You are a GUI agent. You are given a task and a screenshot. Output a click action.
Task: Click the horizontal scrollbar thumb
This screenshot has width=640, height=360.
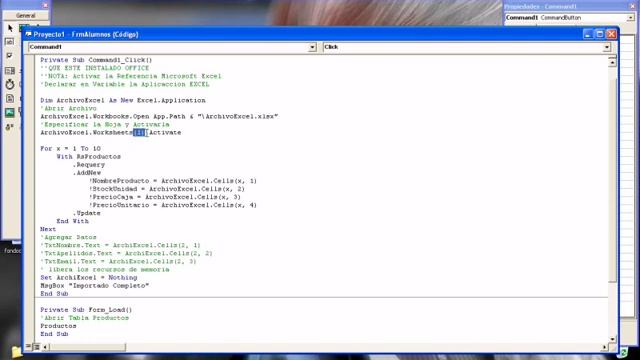click(x=87, y=347)
